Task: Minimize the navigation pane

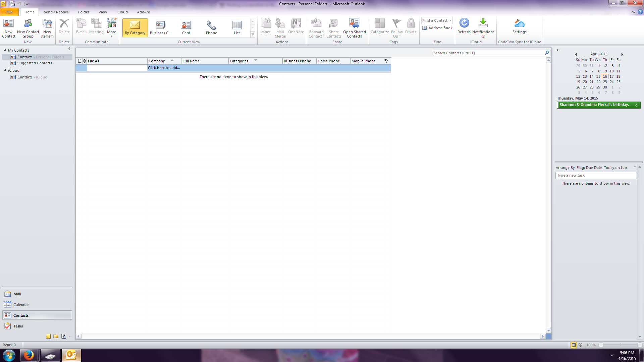Action: [69, 49]
